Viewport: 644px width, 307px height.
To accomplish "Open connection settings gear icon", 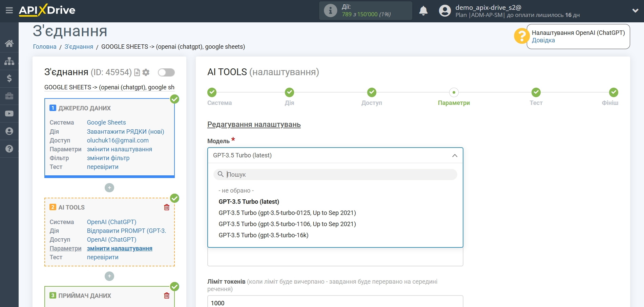I will point(146,72).
